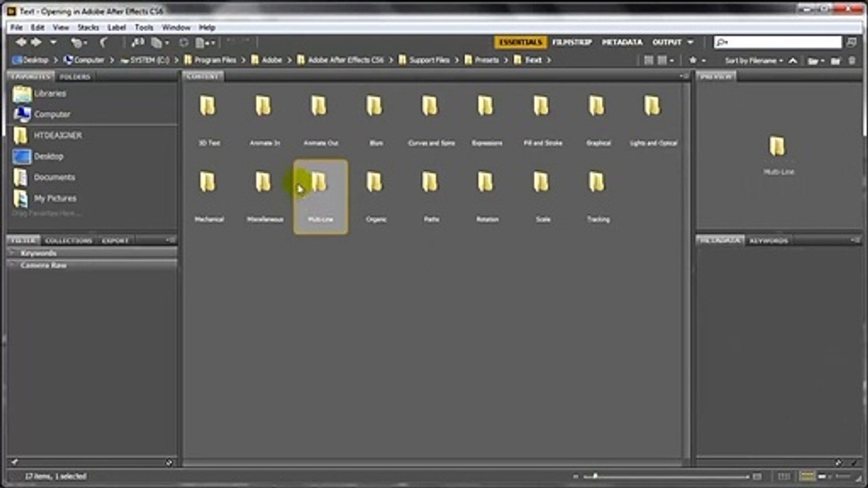Click Adobe After Effects CS6 path segment

(x=340, y=60)
